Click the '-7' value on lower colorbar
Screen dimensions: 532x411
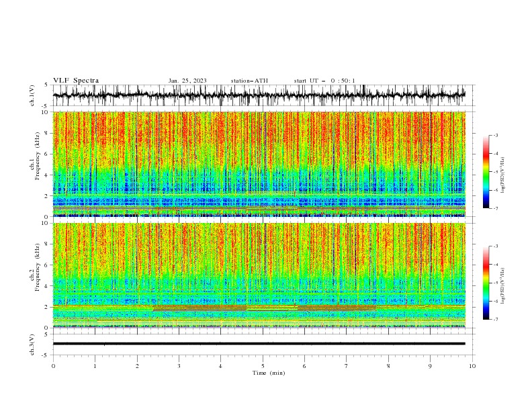(495, 319)
